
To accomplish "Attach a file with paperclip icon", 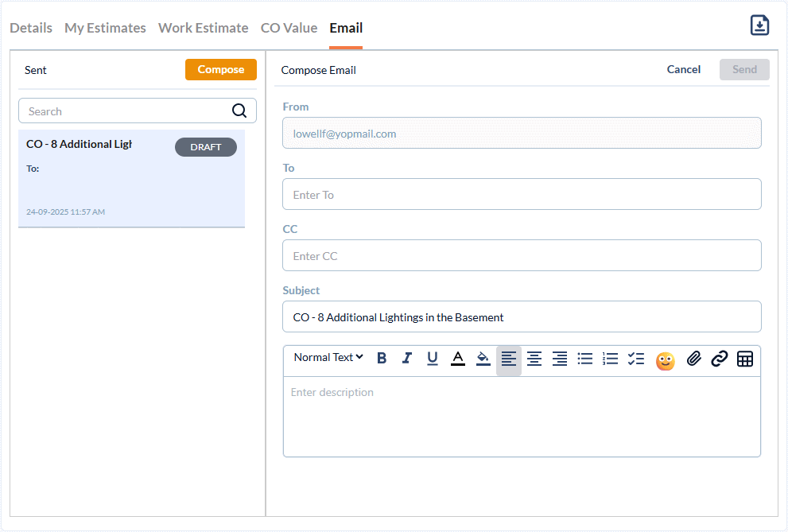I will [694, 359].
